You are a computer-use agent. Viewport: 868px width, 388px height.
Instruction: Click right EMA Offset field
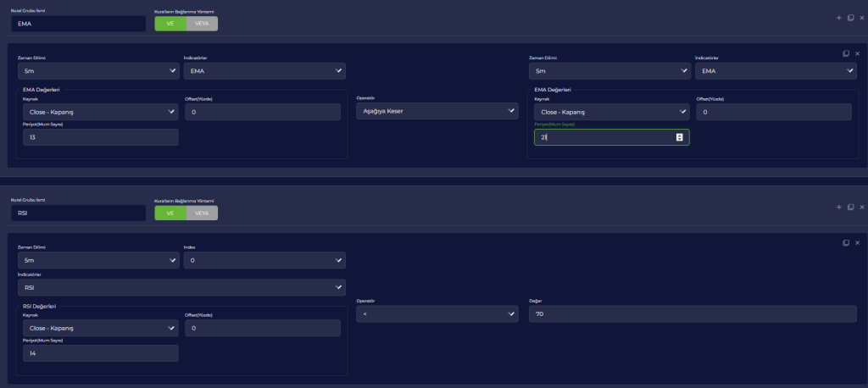pyautogui.click(x=774, y=112)
